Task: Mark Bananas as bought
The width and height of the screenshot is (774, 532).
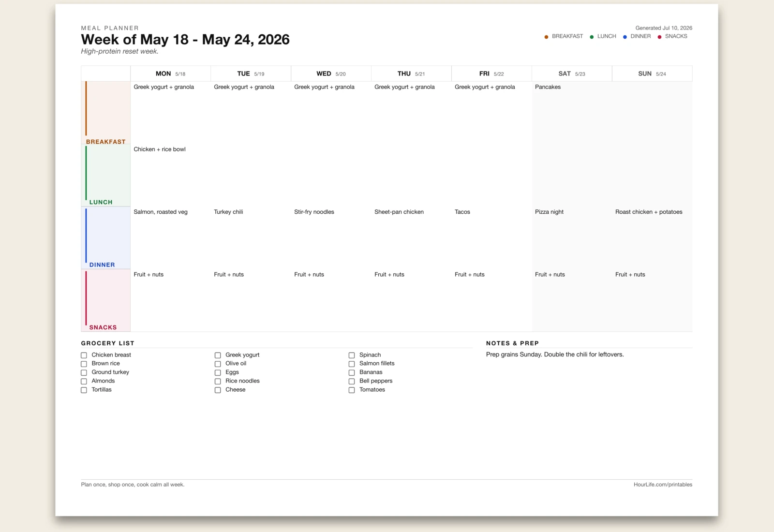Action: click(352, 372)
